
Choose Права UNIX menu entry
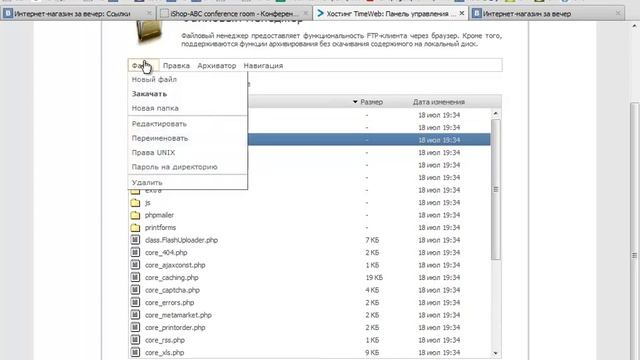153,153
